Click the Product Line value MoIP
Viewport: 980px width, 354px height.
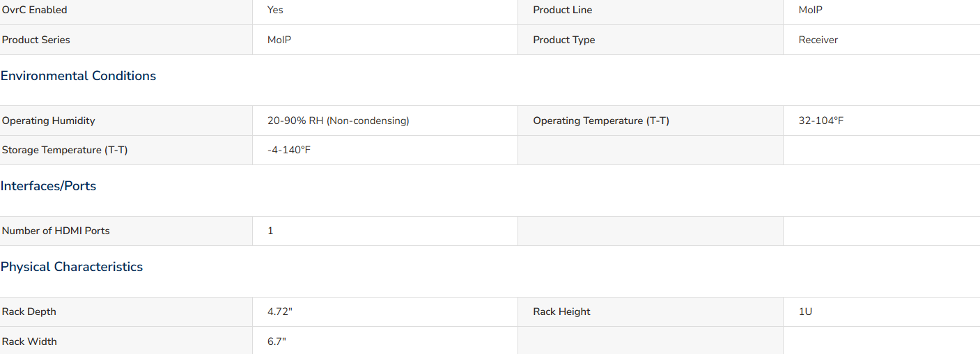click(x=811, y=10)
